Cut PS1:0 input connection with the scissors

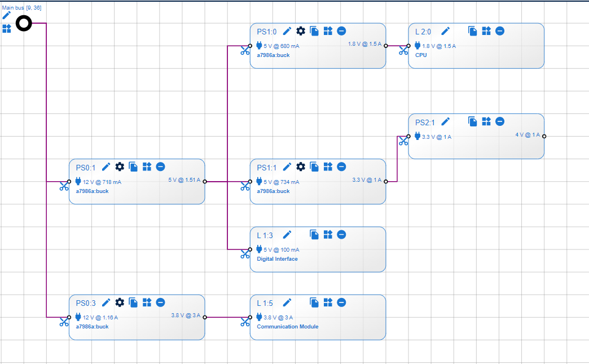(245, 50)
